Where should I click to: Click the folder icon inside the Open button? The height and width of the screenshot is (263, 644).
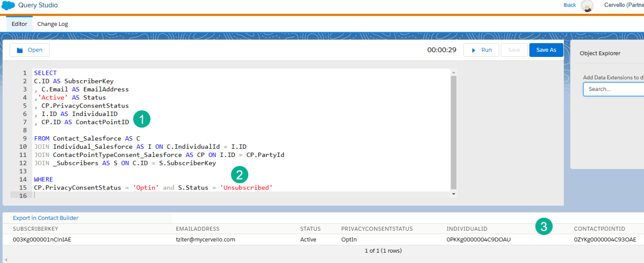(19, 50)
